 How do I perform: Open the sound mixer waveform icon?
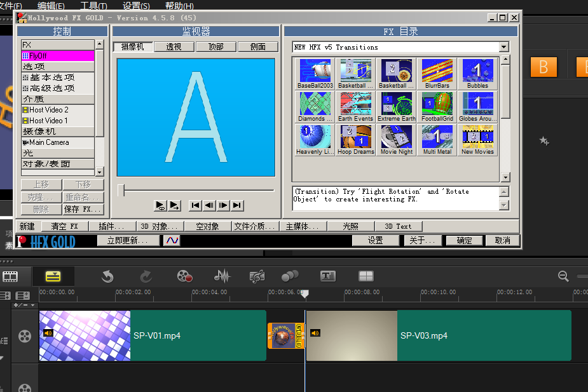pyautogui.click(x=222, y=276)
